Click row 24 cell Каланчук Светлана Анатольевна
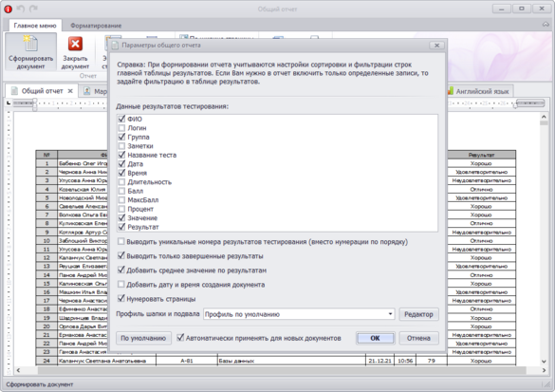The width and height of the screenshot is (555, 392). (x=106, y=361)
